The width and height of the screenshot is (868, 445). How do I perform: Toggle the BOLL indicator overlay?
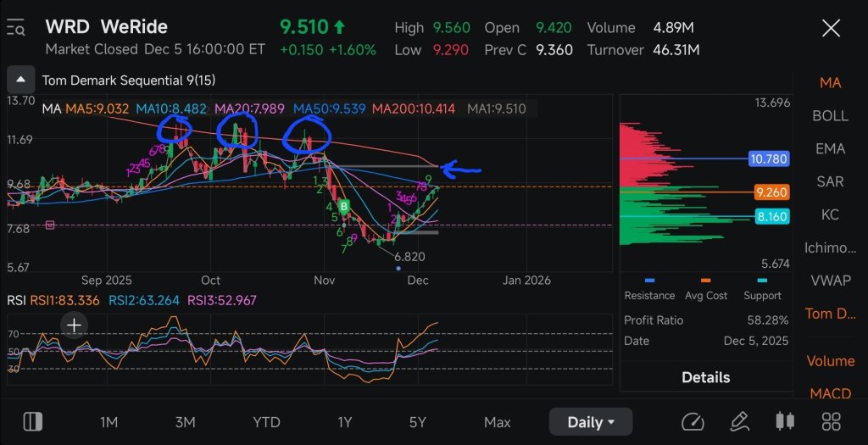(830, 115)
